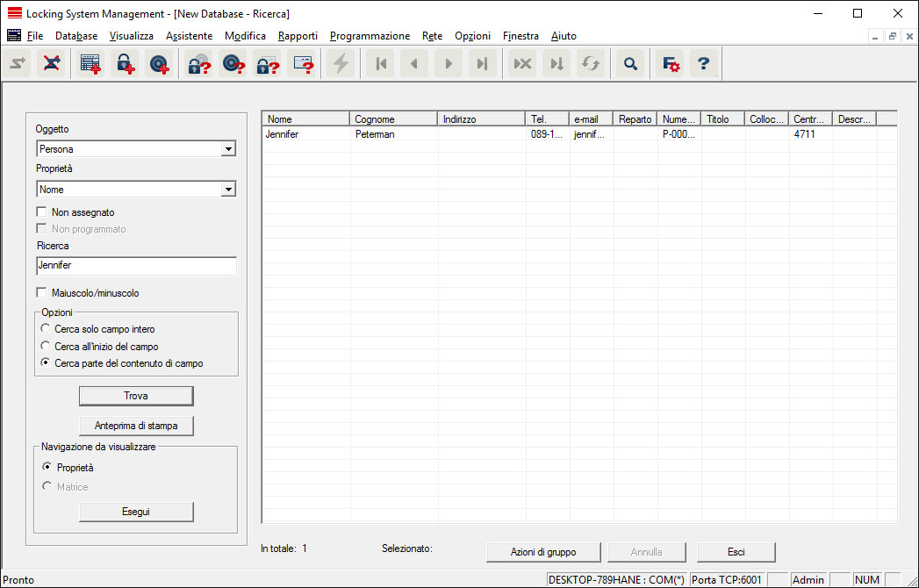Click the Azioni di gruppo button
This screenshot has height=588, width=919.
[543, 552]
